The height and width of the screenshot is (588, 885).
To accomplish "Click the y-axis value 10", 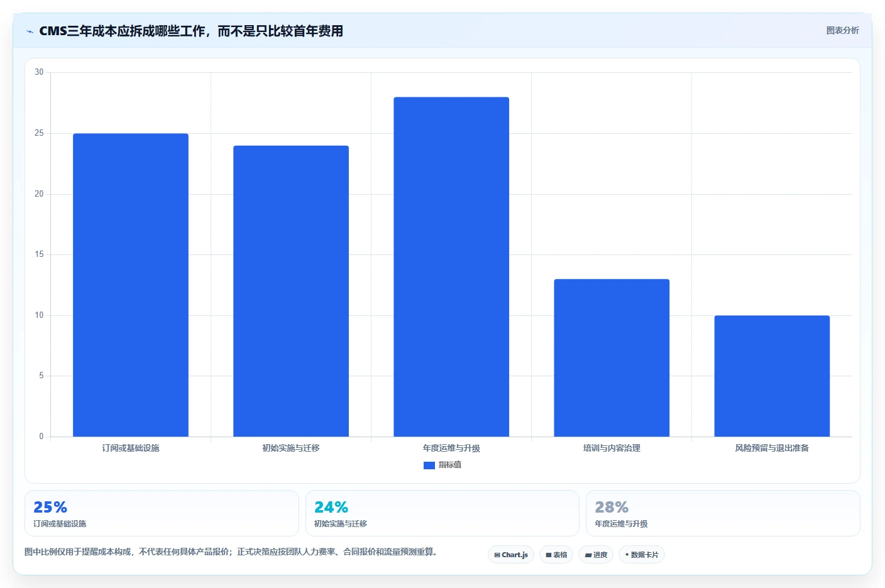I will tap(39, 315).
